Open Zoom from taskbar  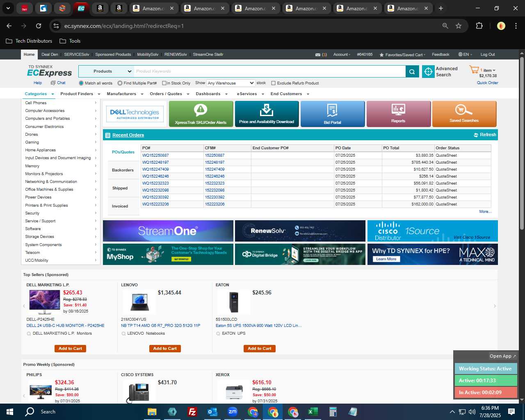233,412
